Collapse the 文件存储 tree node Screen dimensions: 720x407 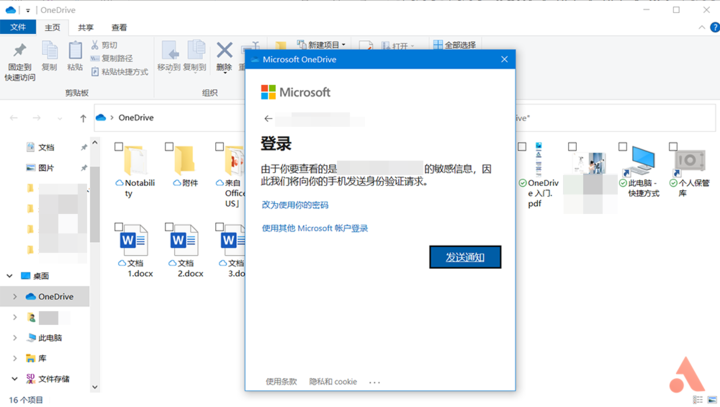(15, 379)
